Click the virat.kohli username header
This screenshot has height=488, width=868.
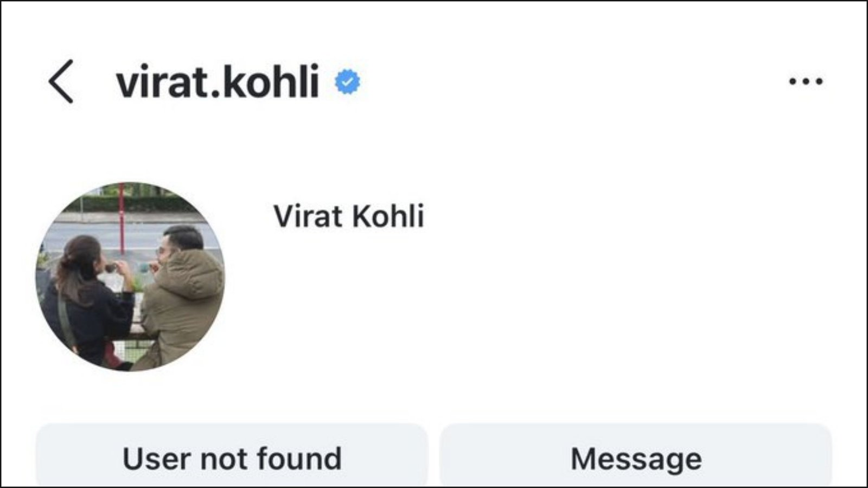[x=218, y=82]
